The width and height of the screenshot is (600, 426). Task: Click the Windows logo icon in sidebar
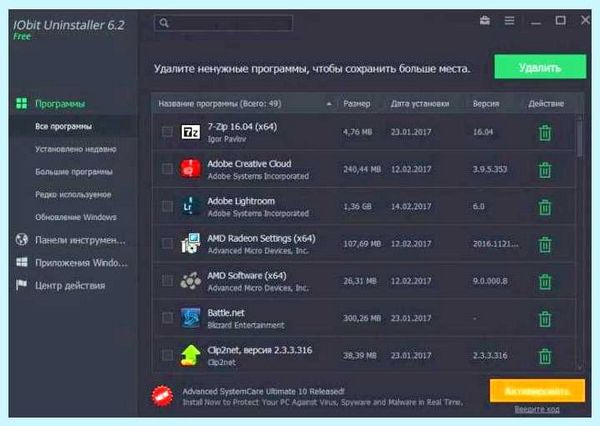(22, 262)
